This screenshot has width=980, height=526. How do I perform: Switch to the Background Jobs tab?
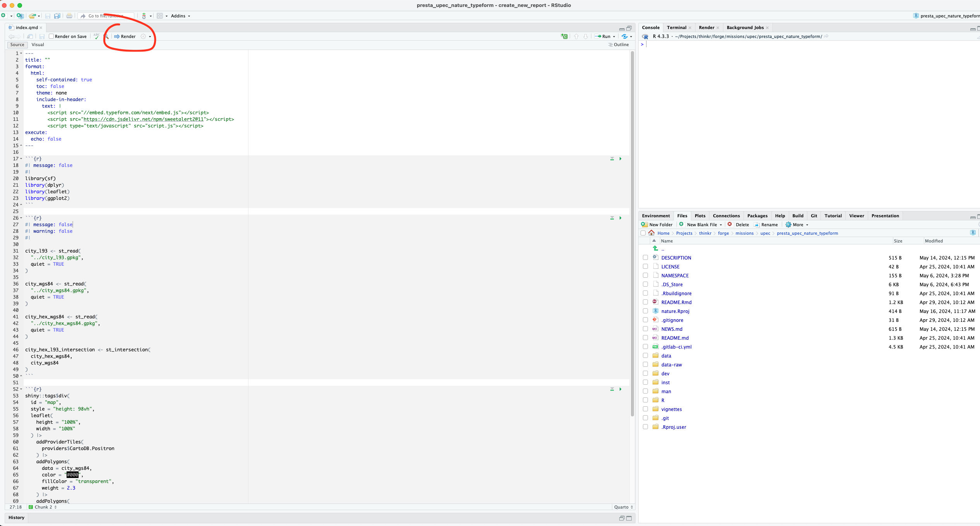click(x=745, y=28)
